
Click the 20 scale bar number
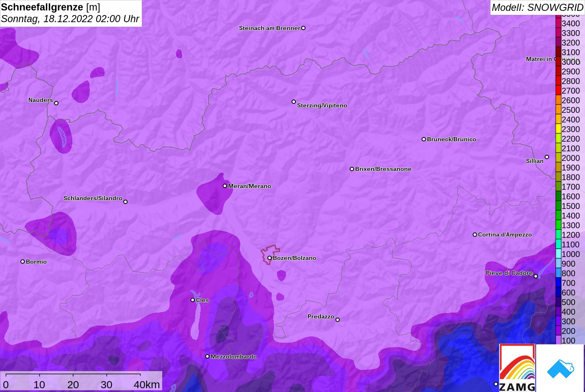[x=73, y=384]
